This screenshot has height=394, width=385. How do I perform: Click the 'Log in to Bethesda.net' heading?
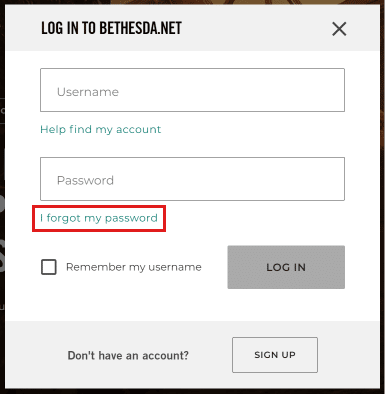pyautogui.click(x=111, y=28)
